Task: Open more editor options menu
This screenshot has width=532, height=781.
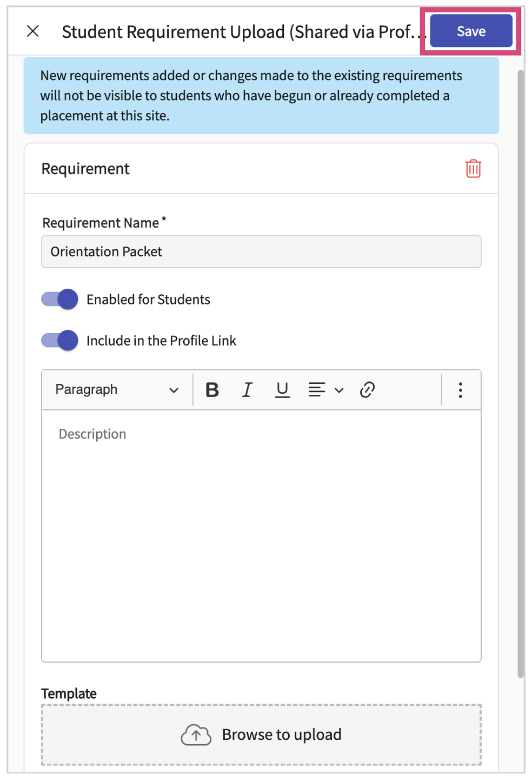Action: tap(460, 390)
